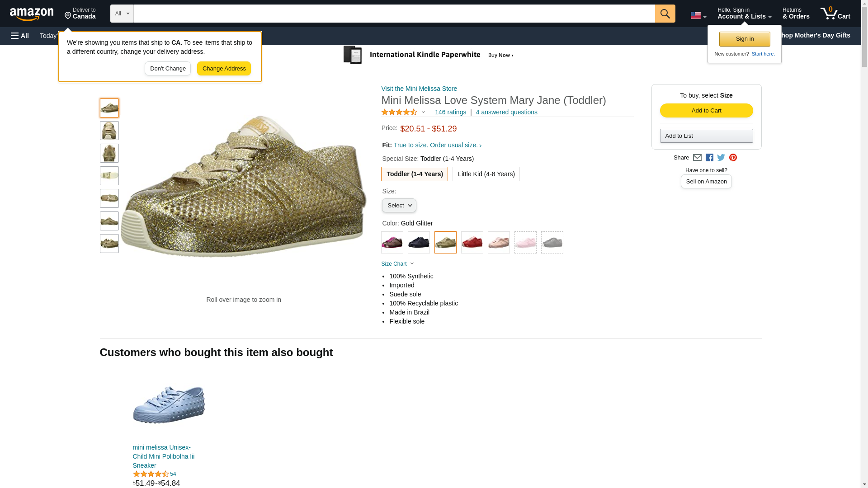Click the Don't Change address button

pyautogui.click(x=168, y=69)
